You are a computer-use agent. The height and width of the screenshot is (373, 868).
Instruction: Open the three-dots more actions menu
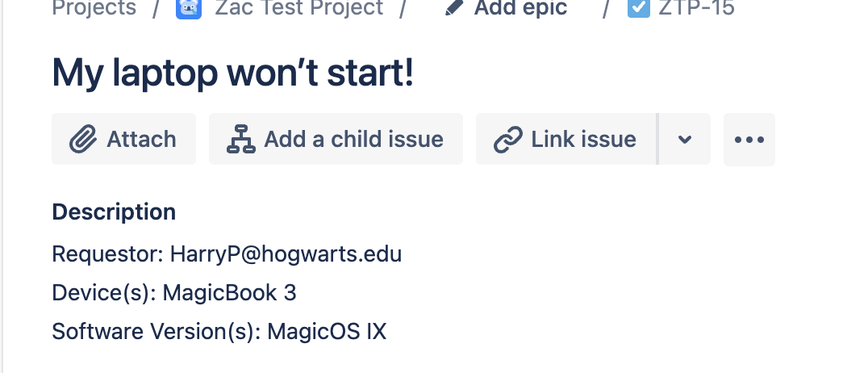pyautogui.click(x=749, y=139)
